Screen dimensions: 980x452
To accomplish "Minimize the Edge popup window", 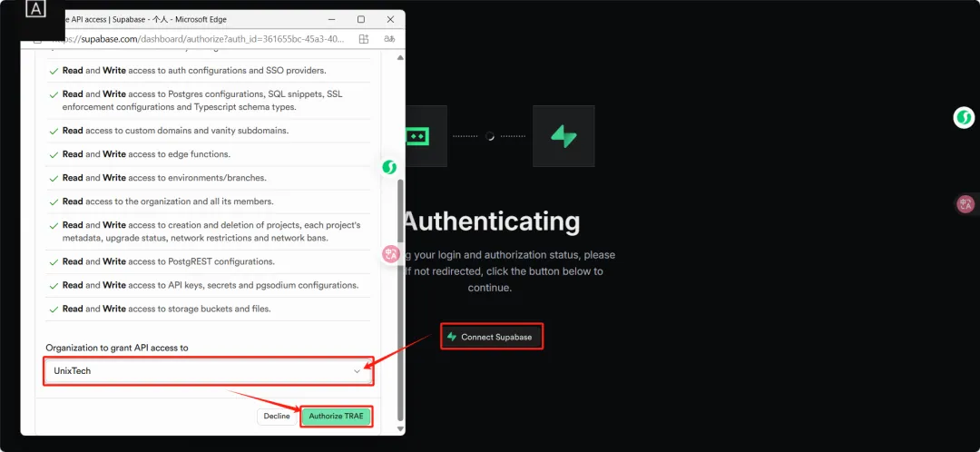I will tap(332, 19).
